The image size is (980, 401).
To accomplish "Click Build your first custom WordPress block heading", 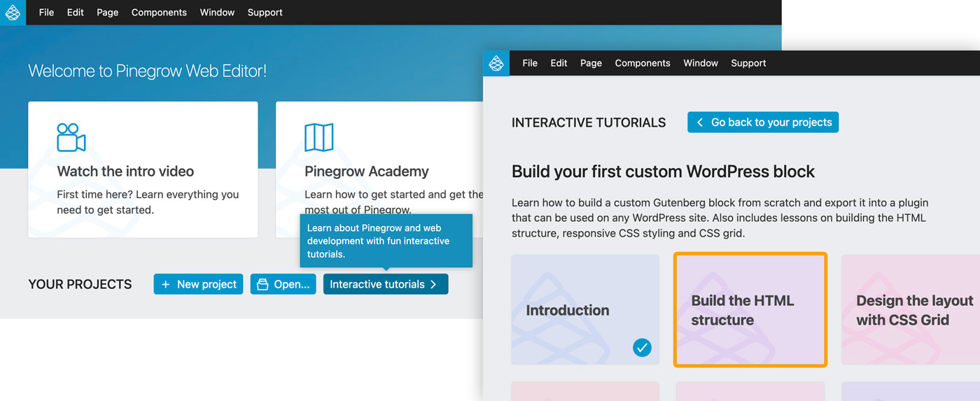I will pos(663,171).
